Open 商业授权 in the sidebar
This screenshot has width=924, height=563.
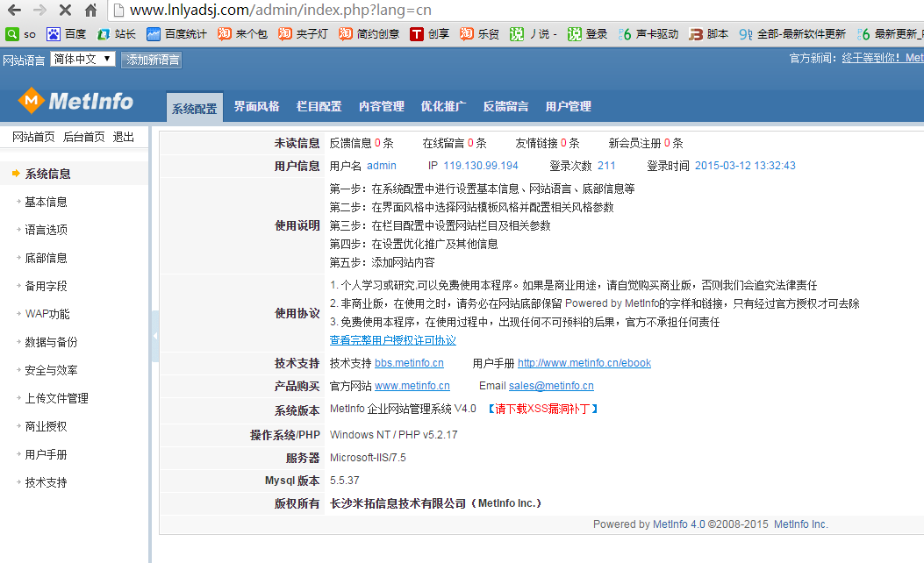[x=46, y=426]
